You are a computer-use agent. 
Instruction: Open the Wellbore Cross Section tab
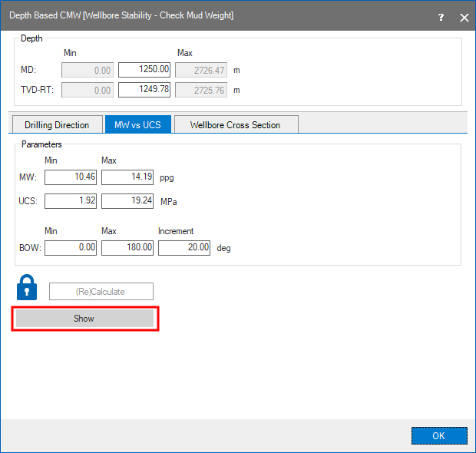tap(235, 124)
